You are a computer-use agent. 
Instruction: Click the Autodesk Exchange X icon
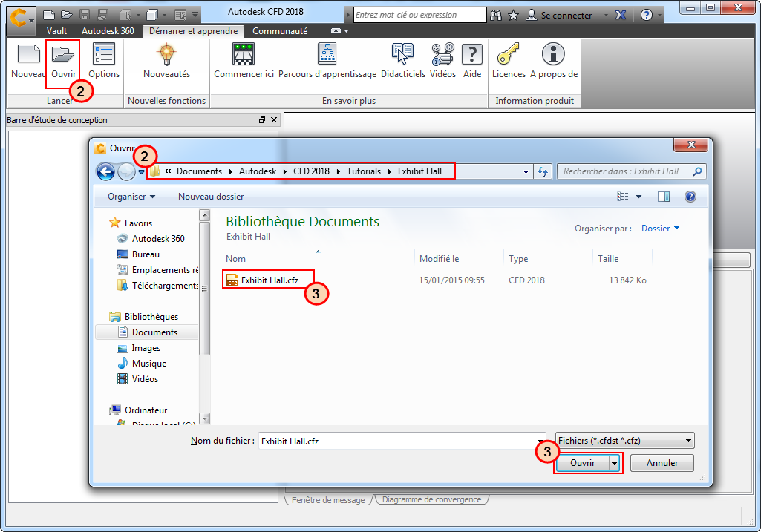point(620,15)
